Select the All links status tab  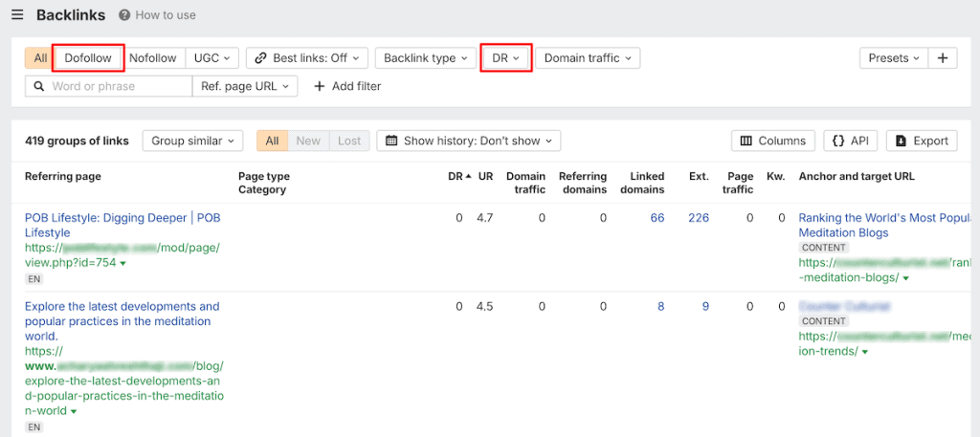click(272, 141)
